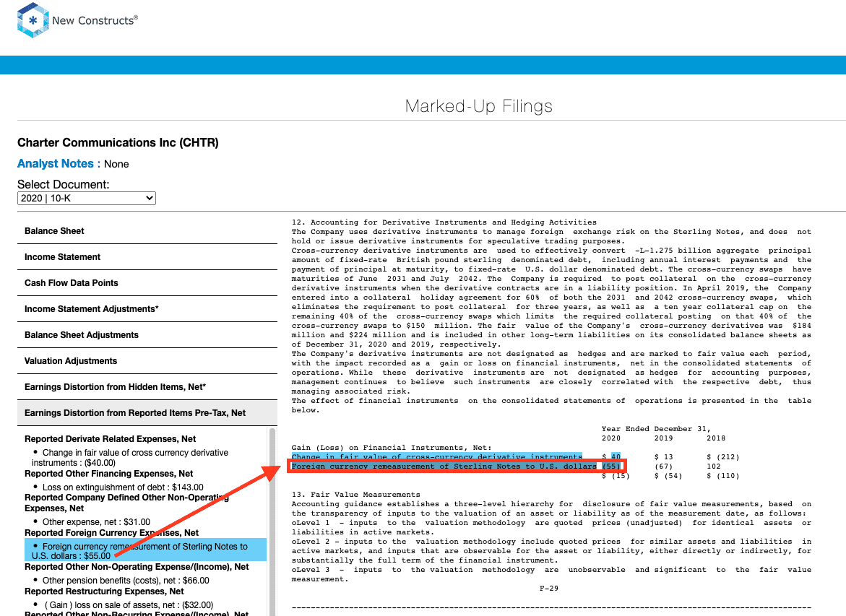Image resolution: width=846 pixels, height=616 pixels.
Task: Collapse Earnings Distortion from Reported Items Pre-Tax, Net
Action: pos(147,412)
